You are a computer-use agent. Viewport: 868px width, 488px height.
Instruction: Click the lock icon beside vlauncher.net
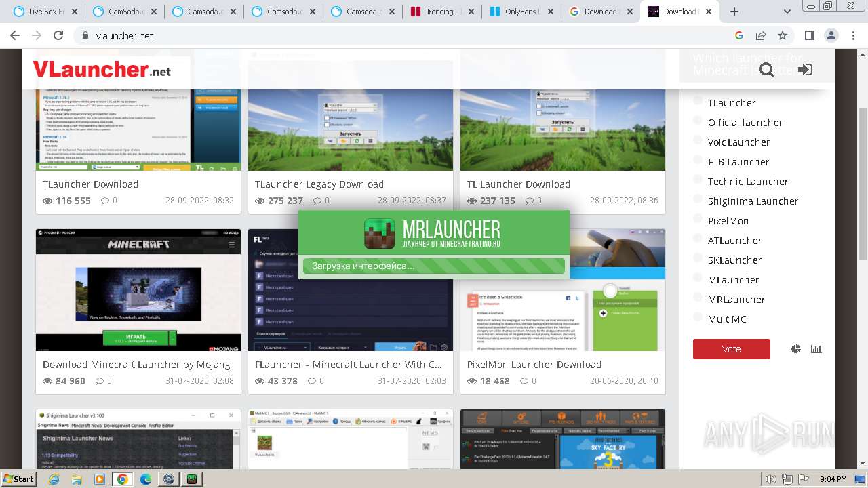(x=85, y=36)
